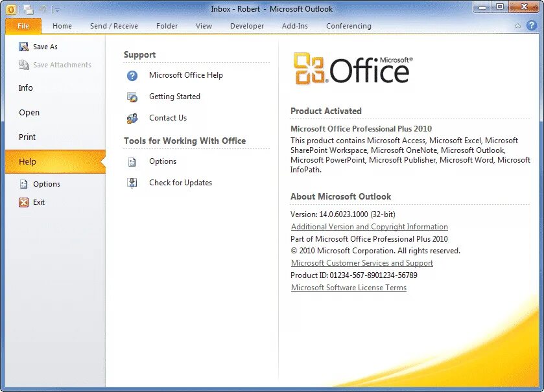Click the Save As icon in sidebar

(x=23, y=47)
